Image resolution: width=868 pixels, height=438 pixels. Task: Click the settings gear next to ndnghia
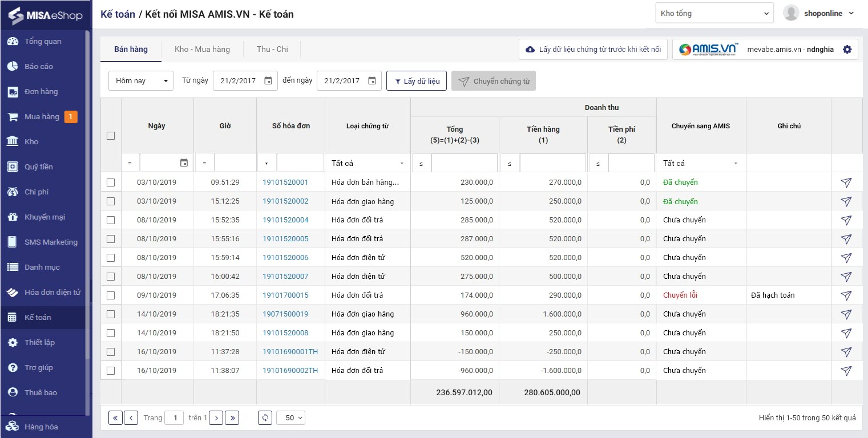[847, 50]
